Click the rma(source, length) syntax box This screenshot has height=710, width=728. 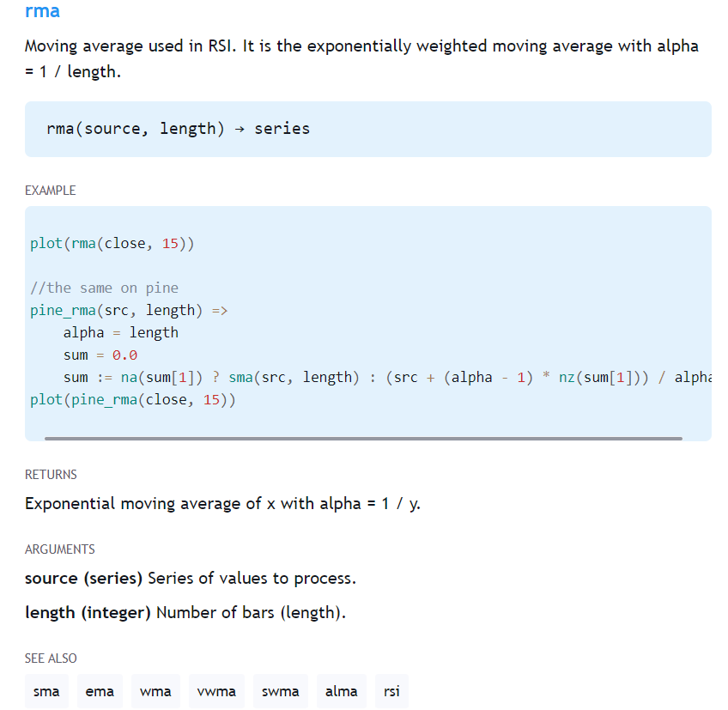point(178,129)
